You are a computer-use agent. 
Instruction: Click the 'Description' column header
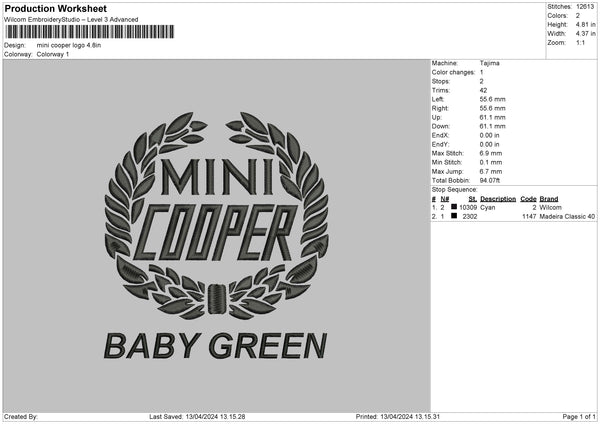[498, 199]
